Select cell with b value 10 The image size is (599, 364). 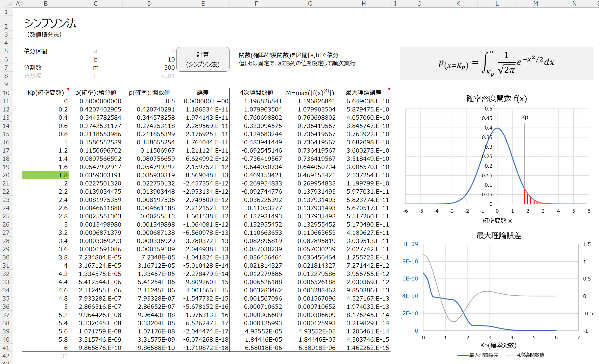tap(149, 59)
